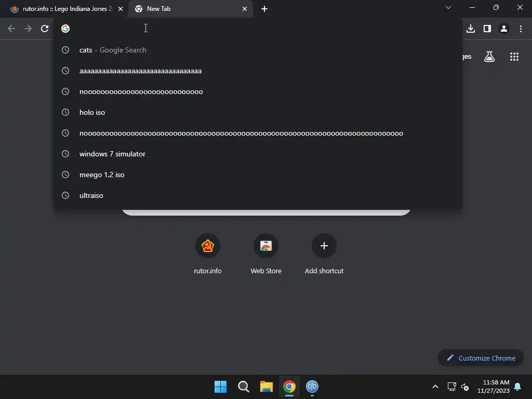Open the Google apps grid
The image size is (532, 399).
click(514, 57)
